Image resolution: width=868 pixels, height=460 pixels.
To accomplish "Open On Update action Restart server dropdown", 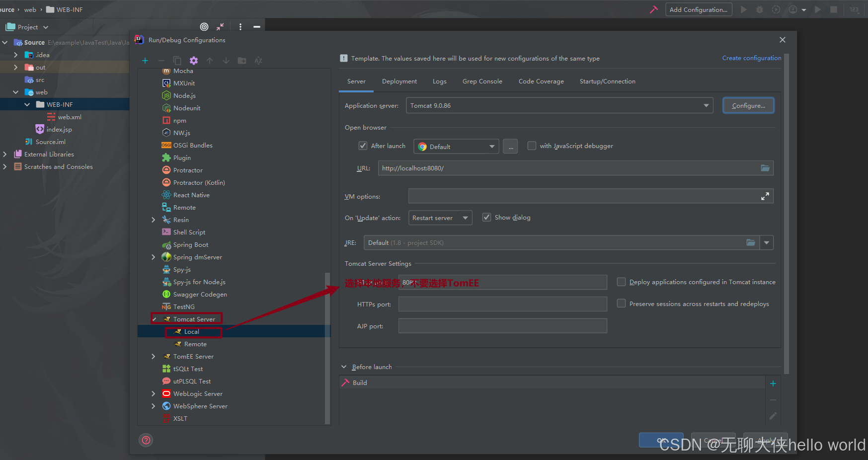I will tap(440, 218).
